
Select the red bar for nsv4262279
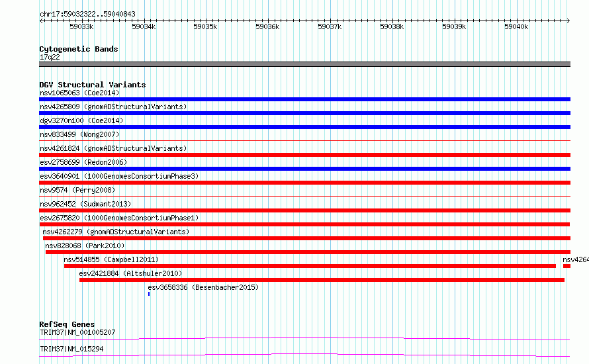[x=306, y=238]
